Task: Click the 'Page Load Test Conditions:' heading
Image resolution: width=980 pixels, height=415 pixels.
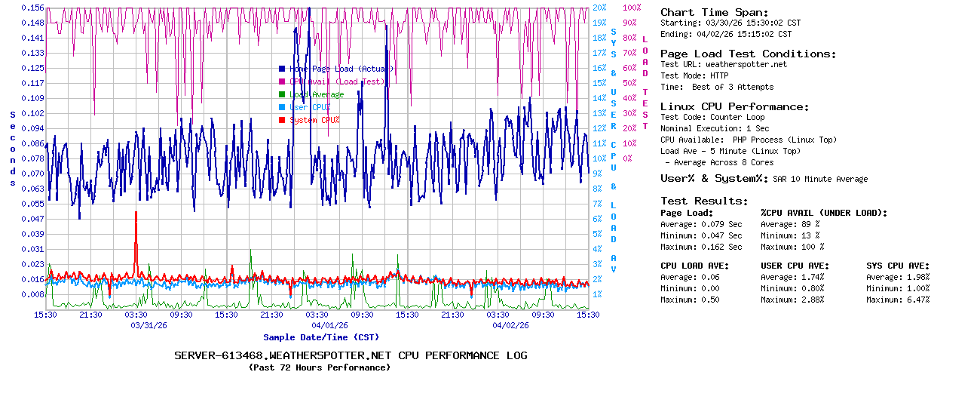Action: click(748, 54)
